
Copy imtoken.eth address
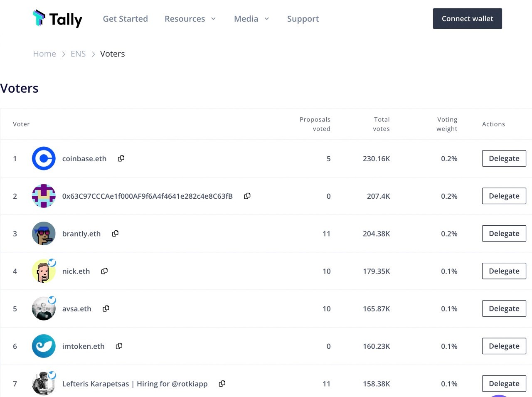coord(119,346)
